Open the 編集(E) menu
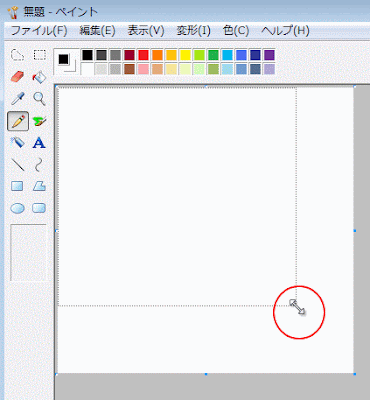 point(97,31)
